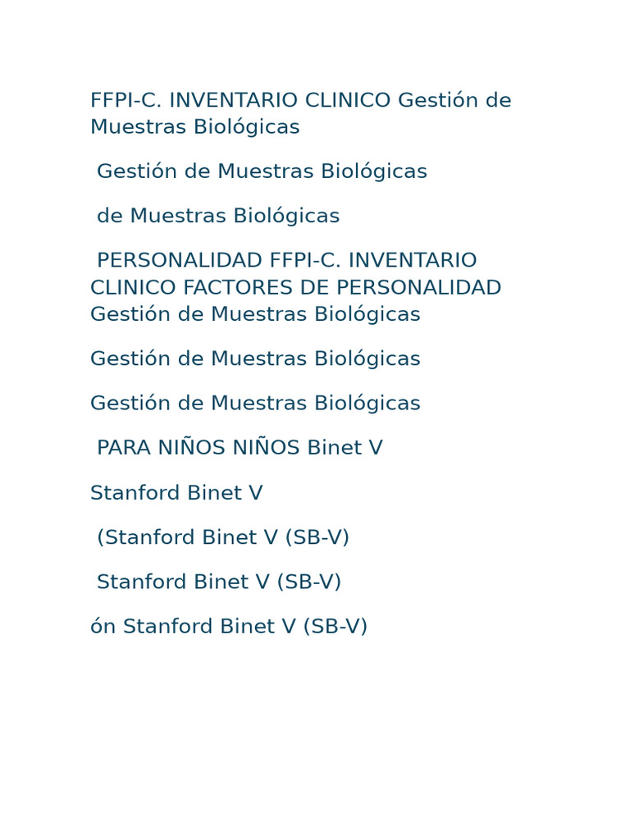
Task: Click '(SB-V)' in the line starting with '(Stanford'
Action: [x=317, y=537]
